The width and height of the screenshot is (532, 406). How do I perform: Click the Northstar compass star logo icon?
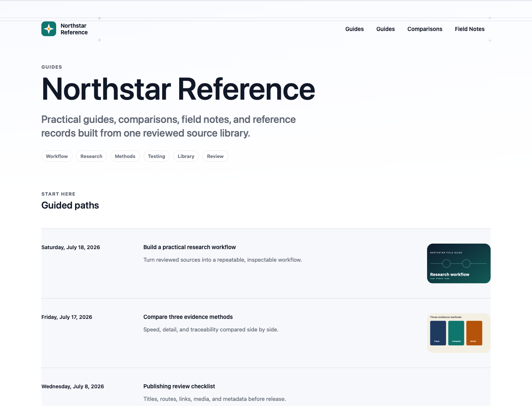pyautogui.click(x=49, y=29)
